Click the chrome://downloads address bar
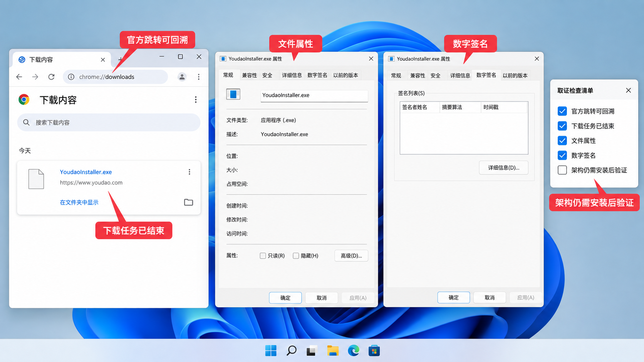This screenshot has height=362, width=644. (x=116, y=77)
